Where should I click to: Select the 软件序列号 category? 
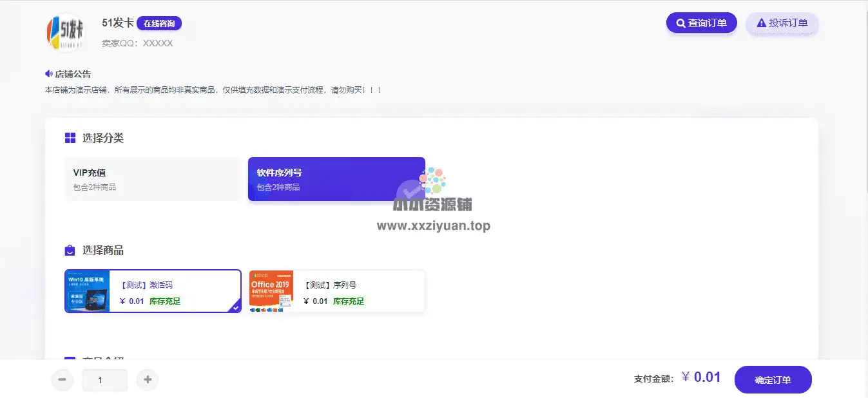(336, 179)
